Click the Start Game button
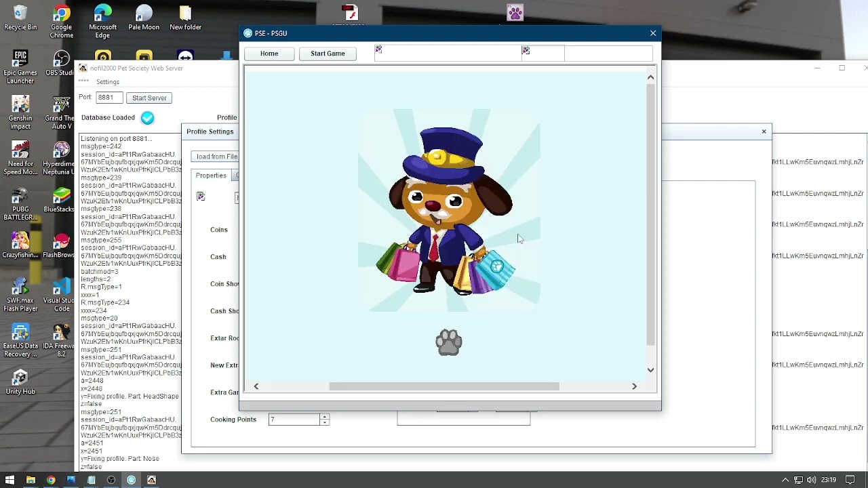Viewport: 868px width, 488px height. pos(328,54)
